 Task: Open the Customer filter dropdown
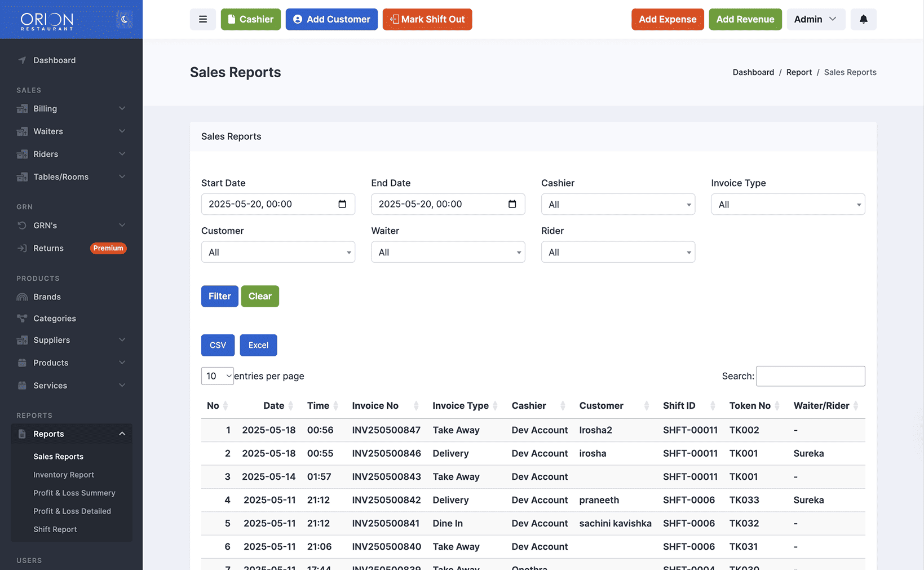[278, 252]
